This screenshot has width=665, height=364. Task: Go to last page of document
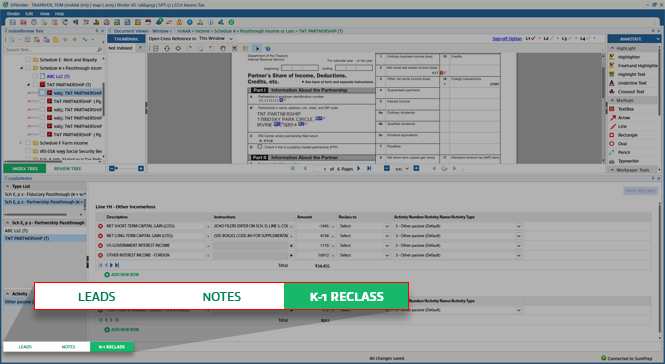369,168
